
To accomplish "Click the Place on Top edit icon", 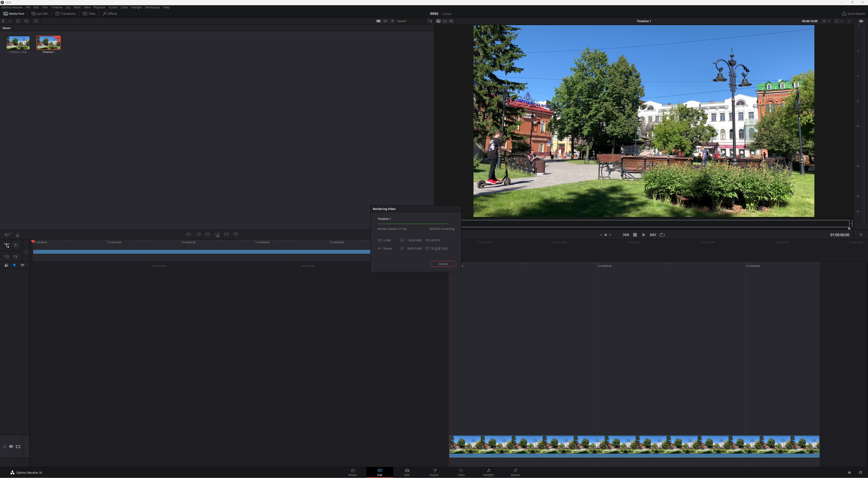I will (226, 235).
